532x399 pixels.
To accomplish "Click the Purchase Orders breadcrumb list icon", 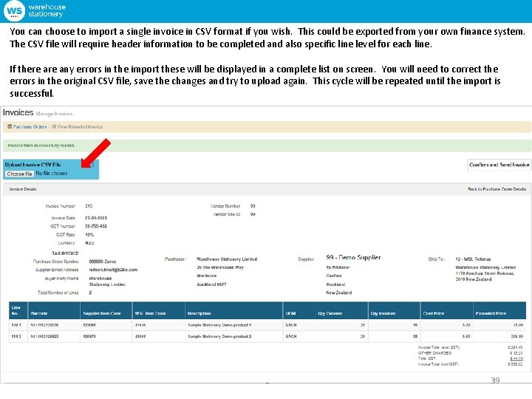I will tap(10, 126).
